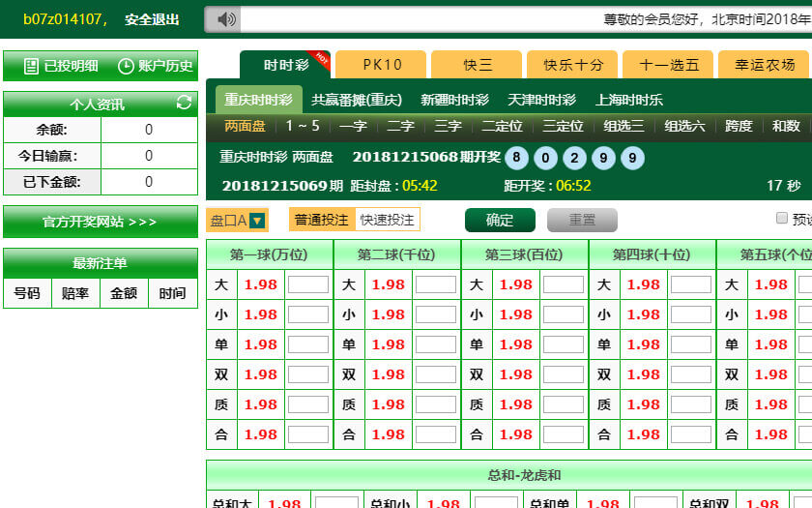Viewport: 812px width, 508px height.
Task: Open 账户历史 clock icon
Action: [126, 66]
